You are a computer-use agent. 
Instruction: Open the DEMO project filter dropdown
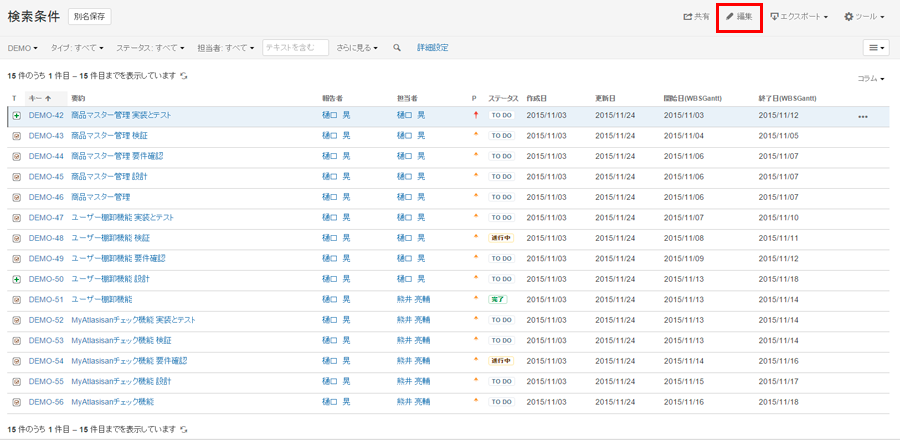pos(22,48)
